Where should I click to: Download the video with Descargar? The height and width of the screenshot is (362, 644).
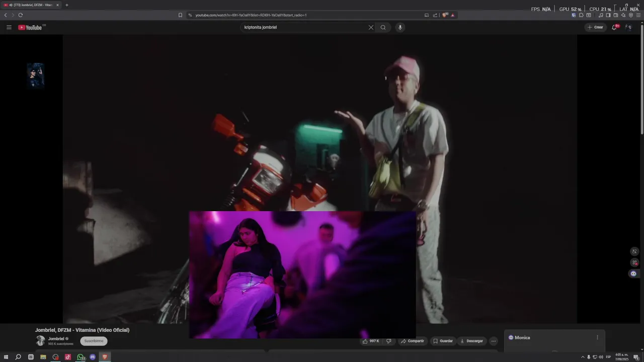pyautogui.click(x=471, y=341)
